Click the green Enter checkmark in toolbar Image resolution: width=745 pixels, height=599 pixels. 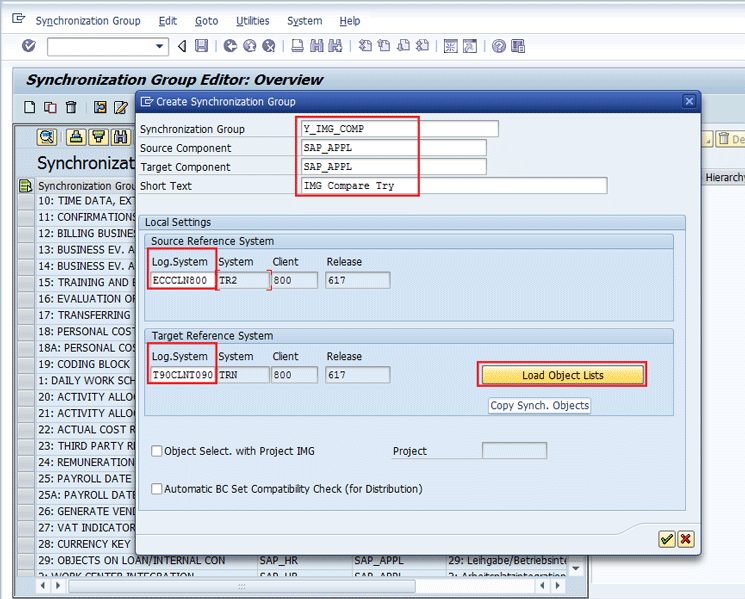pos(28,46)
